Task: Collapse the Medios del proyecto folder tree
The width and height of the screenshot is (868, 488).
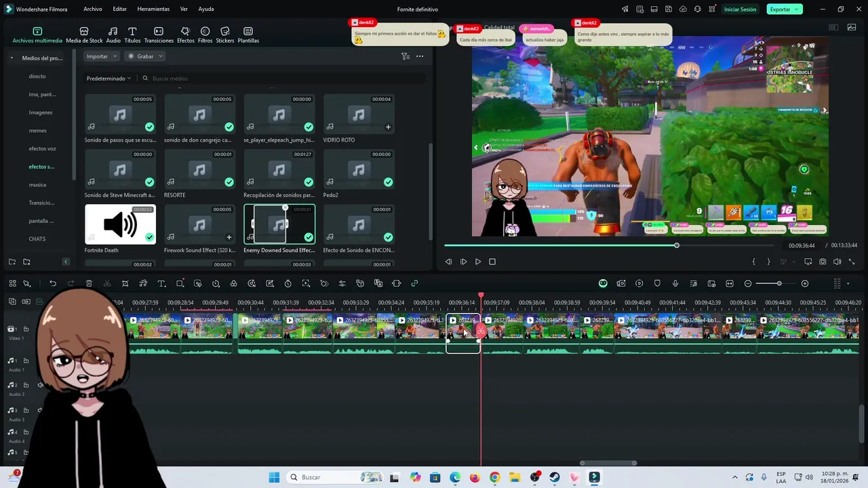Action: point(12,58)
